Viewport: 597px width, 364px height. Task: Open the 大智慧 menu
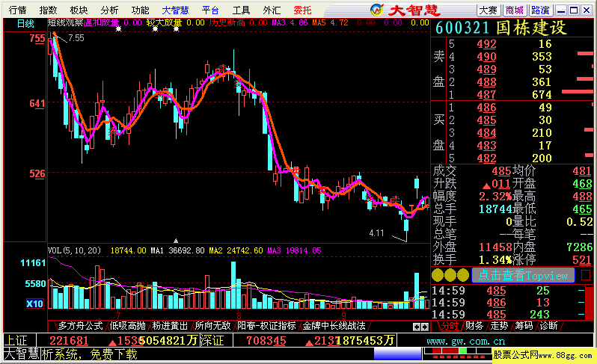(x=175, y=10)
